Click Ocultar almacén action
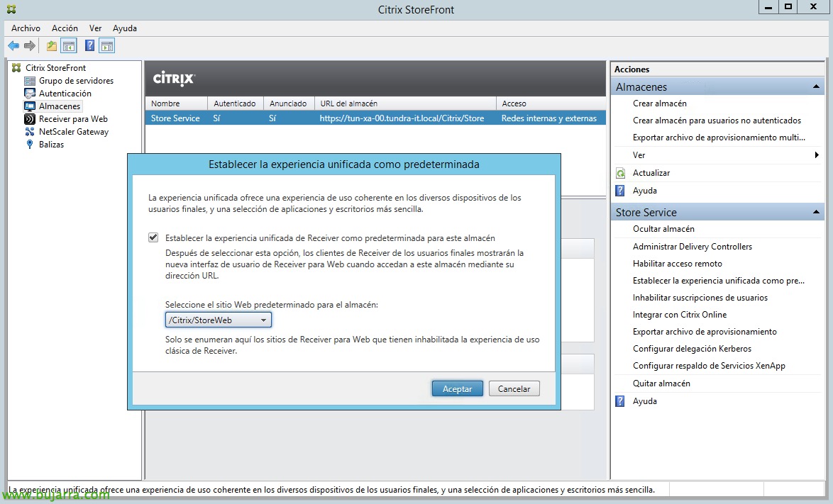 pos(663,229)
